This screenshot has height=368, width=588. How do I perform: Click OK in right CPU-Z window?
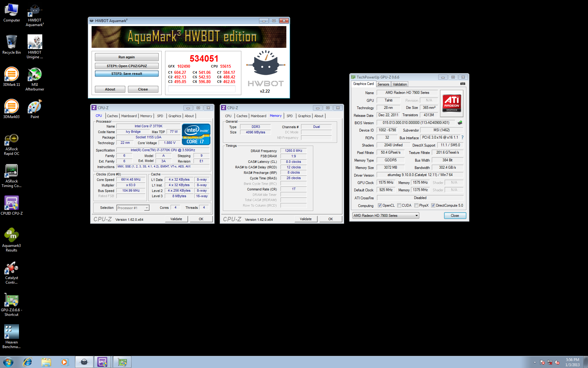[x=331, y=219]
